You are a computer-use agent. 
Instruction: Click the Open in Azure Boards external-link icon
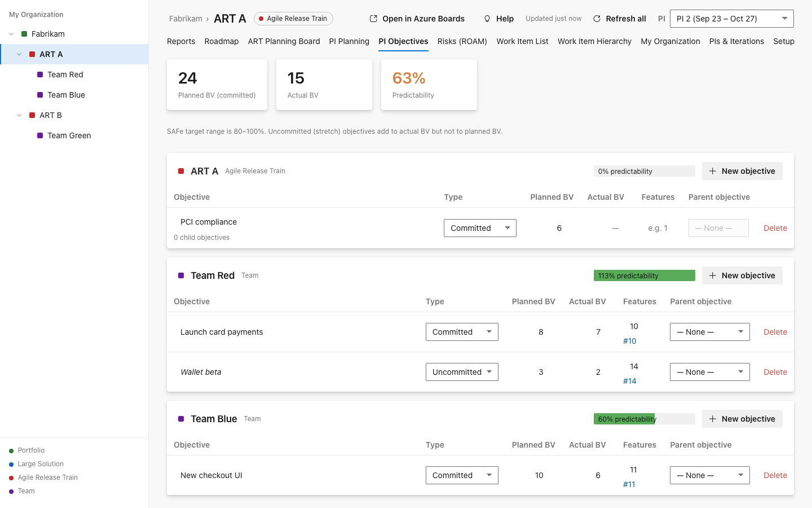click(373, 19)
